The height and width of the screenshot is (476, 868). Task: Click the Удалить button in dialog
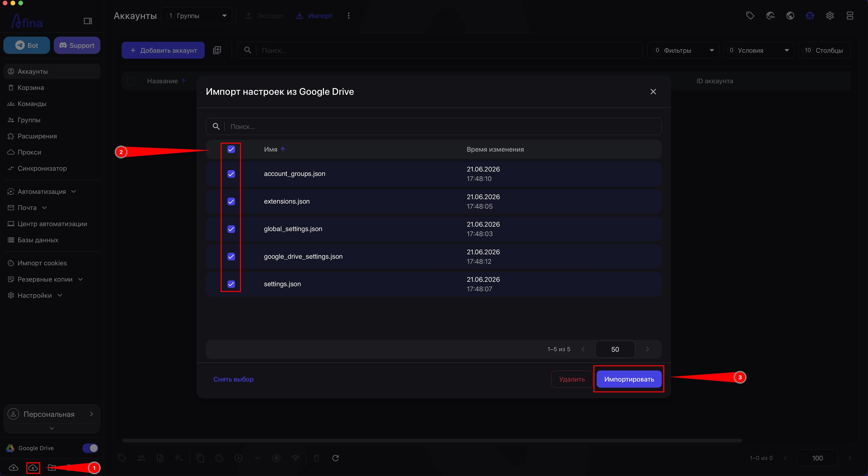click(x=572, y=379)
